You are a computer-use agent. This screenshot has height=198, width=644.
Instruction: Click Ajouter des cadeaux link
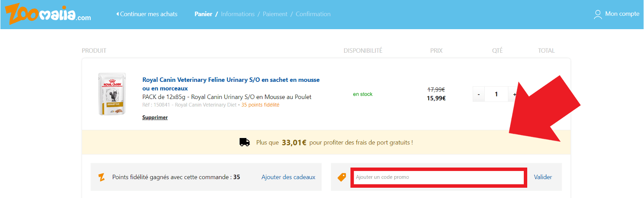[289, 177]
